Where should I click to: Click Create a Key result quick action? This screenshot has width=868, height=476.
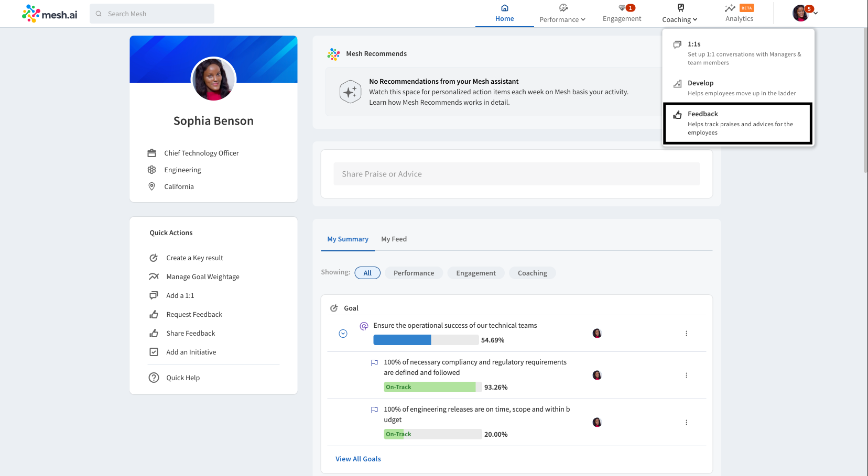click(195, 258)
